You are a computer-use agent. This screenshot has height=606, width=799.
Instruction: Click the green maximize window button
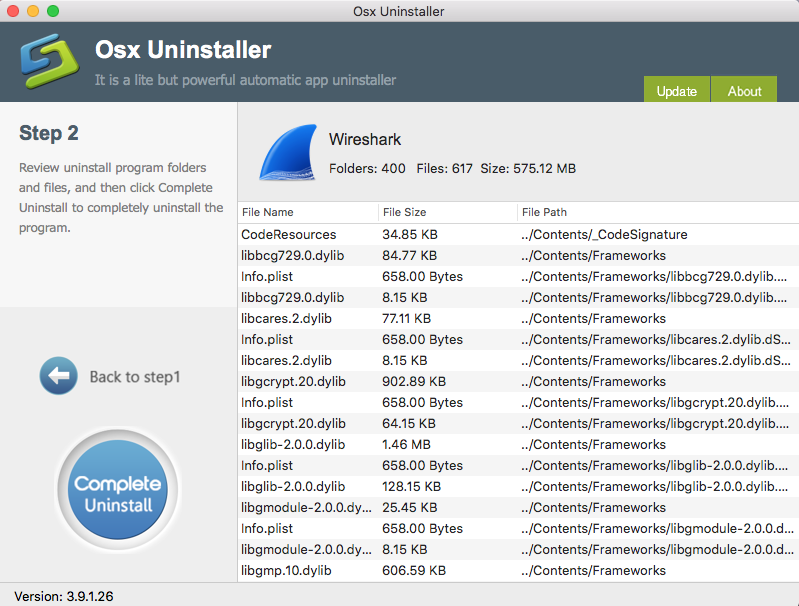53,11
